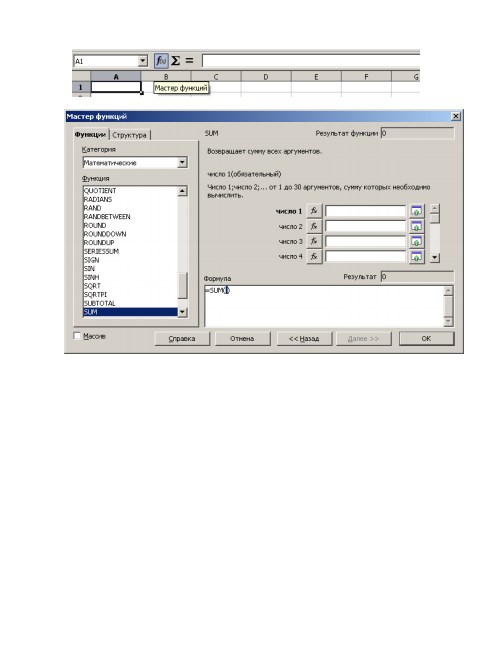Click the function list scroll down arrow
The image size is (502, 650).
[182, 312]
